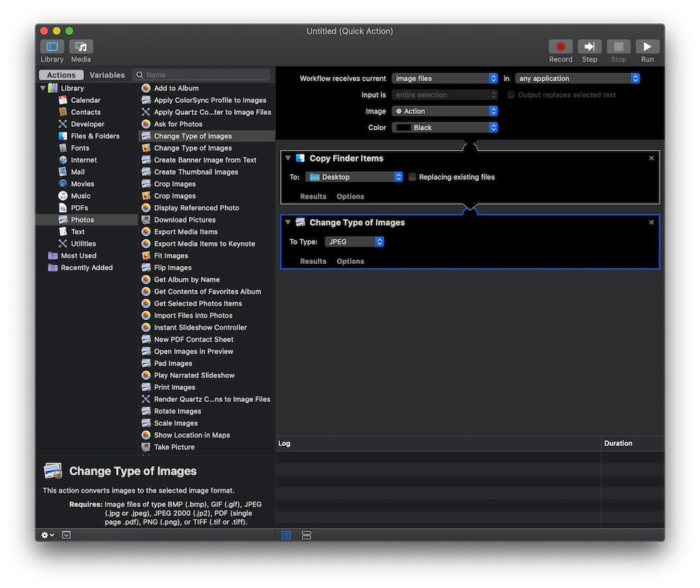Enable Replacing existing files checkbox
Viewport: 700px width, 588px height.
tap(412, 177)
